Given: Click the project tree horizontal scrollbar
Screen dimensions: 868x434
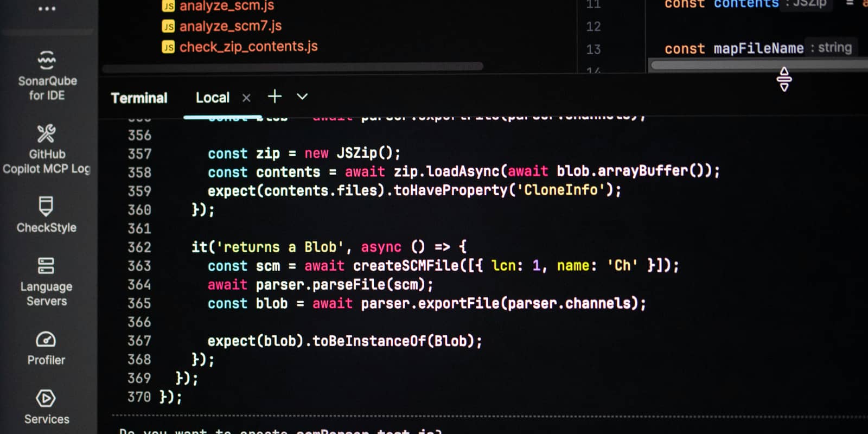Looking at the screenshot, I should 293,67.
